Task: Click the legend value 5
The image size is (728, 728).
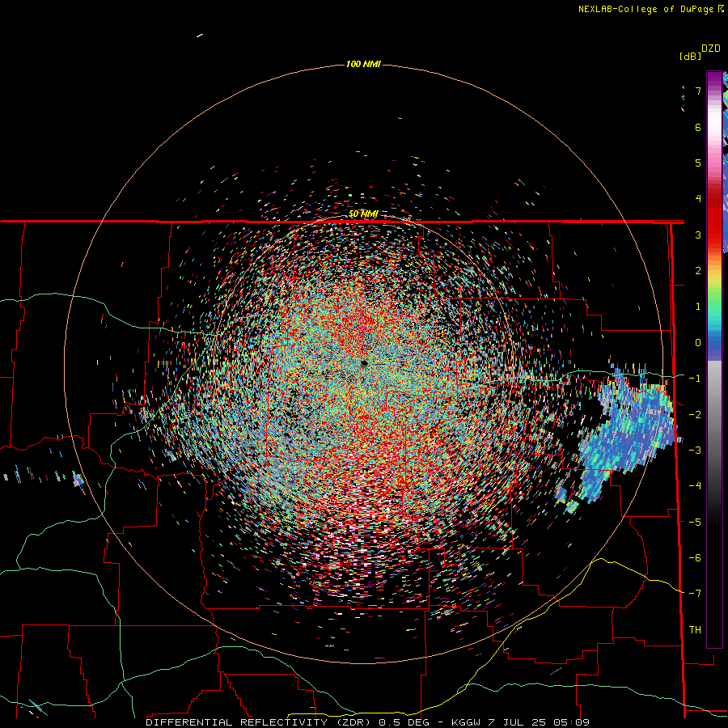Action: click(x=698, y=163)
